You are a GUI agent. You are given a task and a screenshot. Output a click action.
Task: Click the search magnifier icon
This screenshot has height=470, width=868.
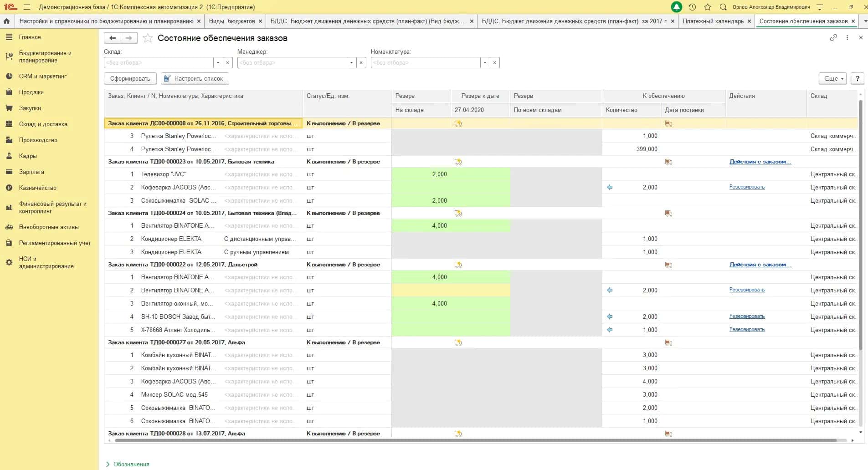[x=723, y=7]
